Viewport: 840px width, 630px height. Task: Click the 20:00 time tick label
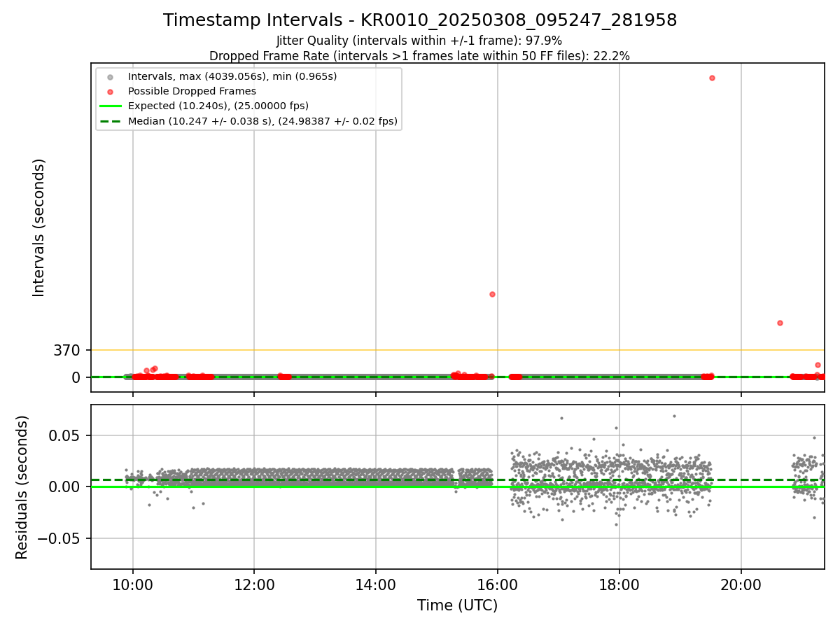pos(741,584)
